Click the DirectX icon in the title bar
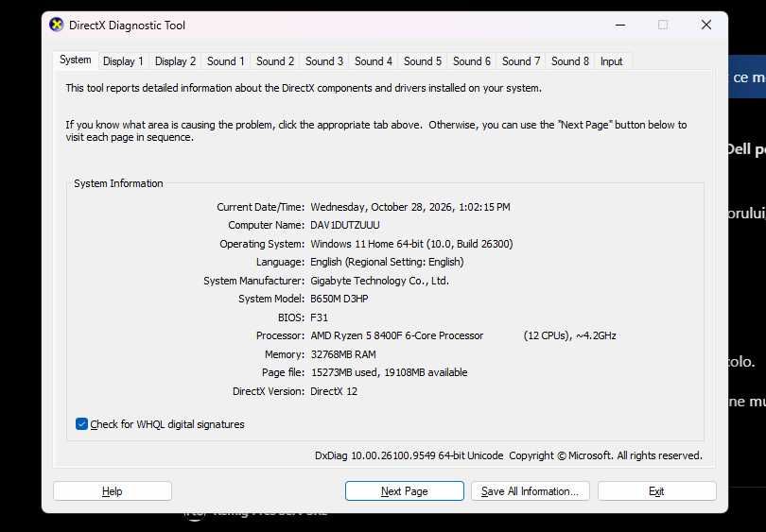 tap(56, 25)
